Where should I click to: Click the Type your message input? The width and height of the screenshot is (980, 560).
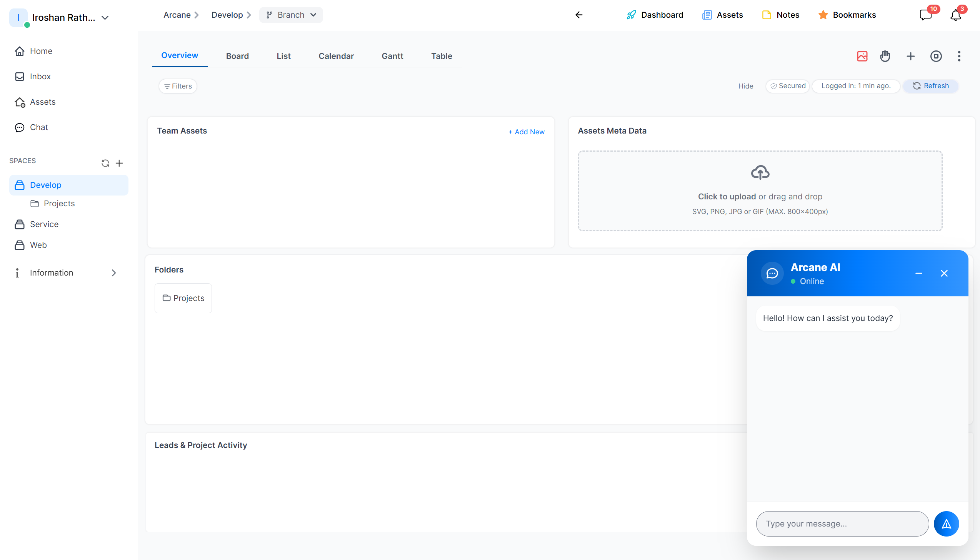(842, 523)
